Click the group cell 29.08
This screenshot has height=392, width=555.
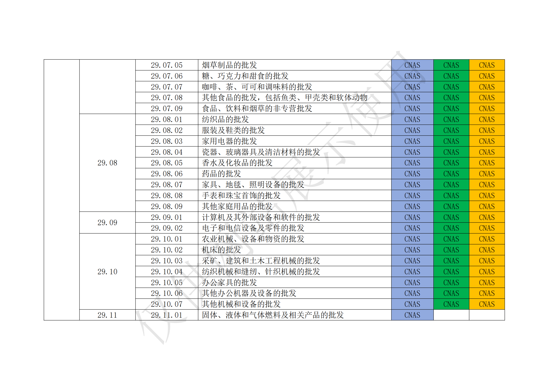pos(107,163)
